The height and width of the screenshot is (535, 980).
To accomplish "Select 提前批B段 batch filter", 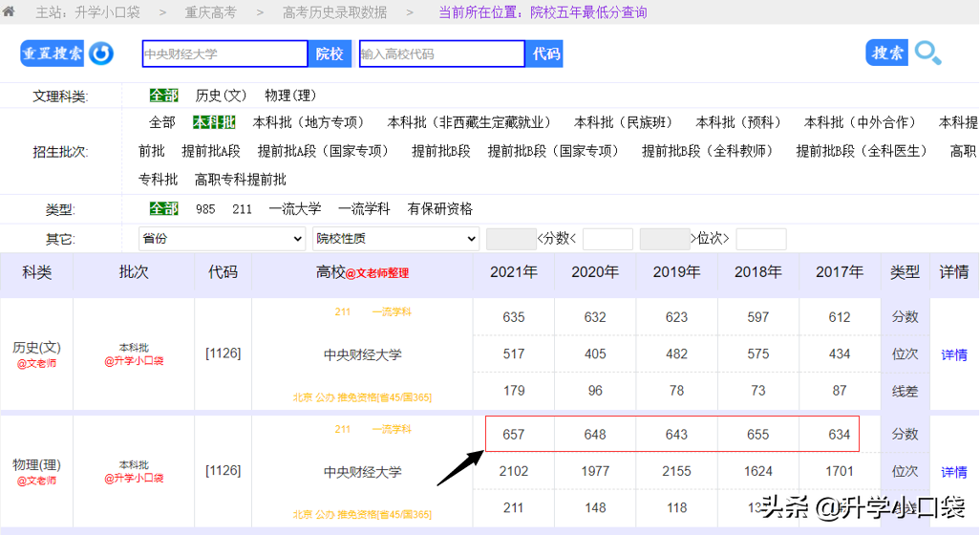I will click(x=440, y=151).
